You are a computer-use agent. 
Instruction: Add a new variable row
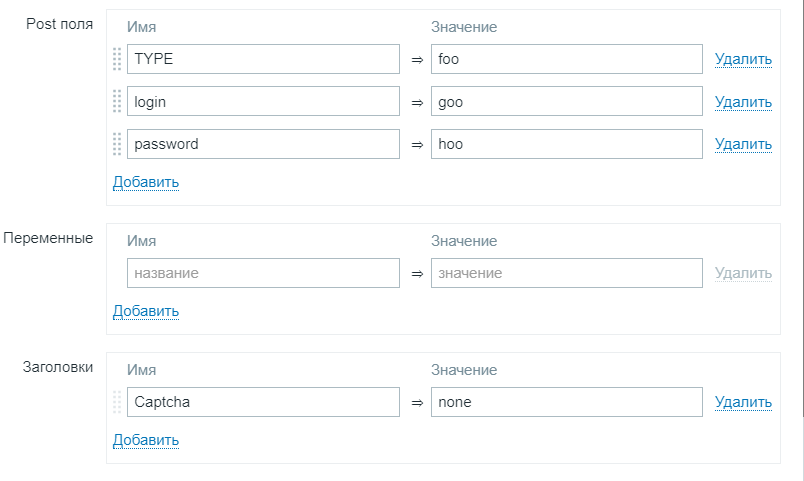click(x=145, y=311)
